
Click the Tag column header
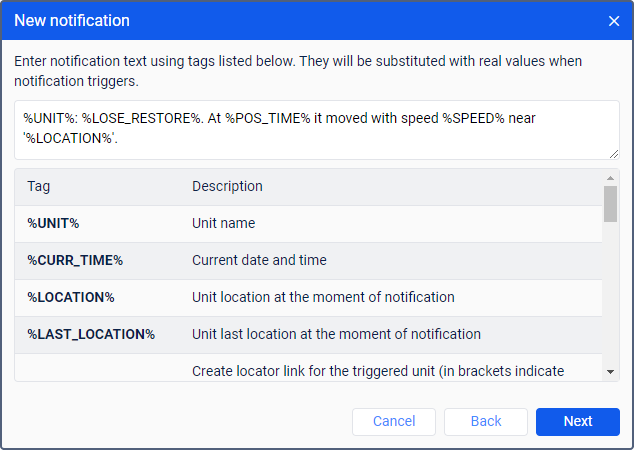point(38,186)
